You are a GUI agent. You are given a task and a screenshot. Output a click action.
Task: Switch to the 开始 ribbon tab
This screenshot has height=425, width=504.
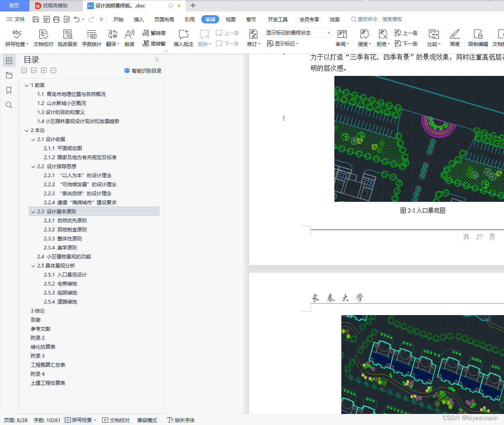(x=118, y=19)
